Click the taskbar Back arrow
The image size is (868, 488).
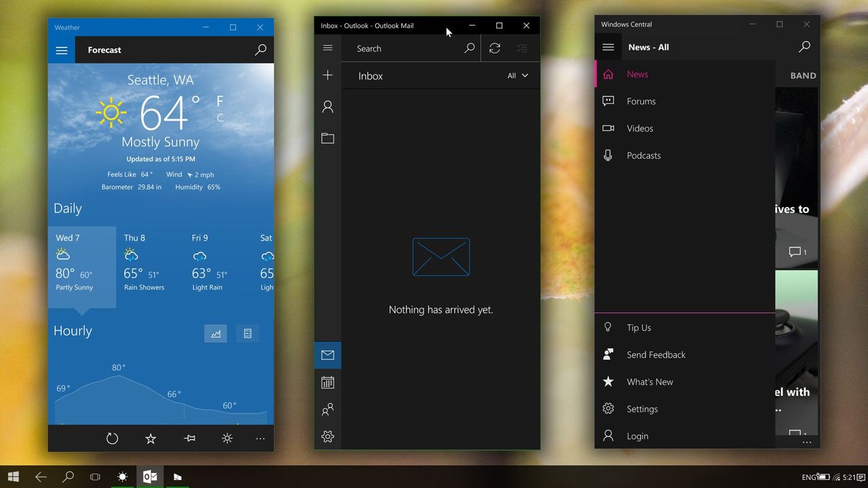41,477
